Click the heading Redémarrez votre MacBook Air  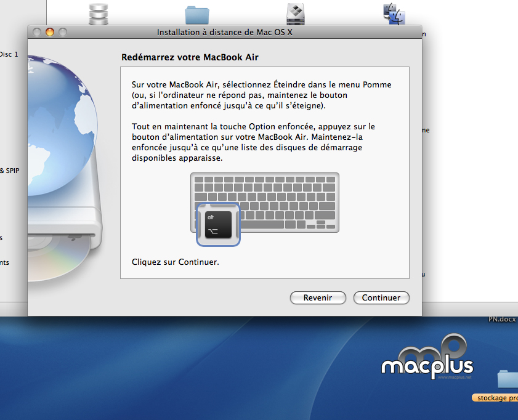click(x=190, y=57)
